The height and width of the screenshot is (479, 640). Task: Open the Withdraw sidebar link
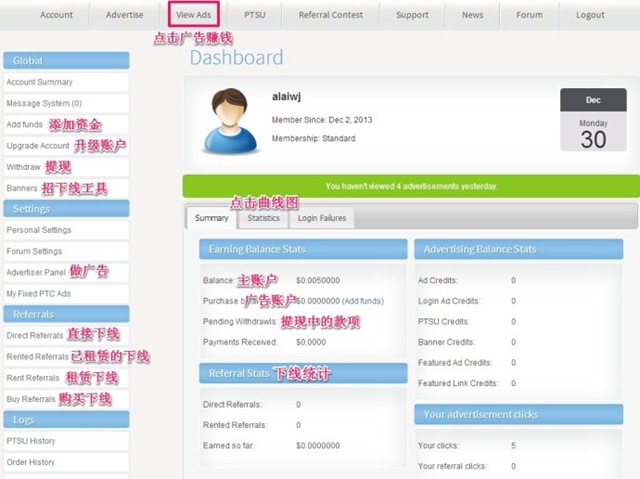pos(24,167)
